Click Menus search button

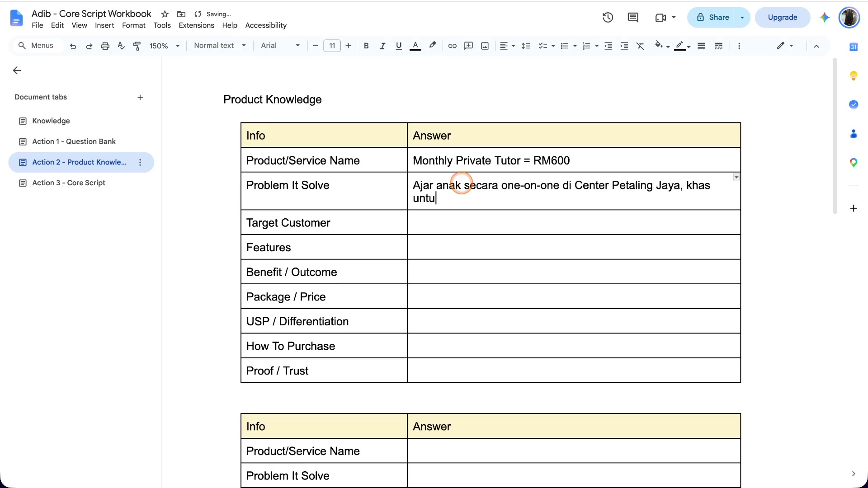[x=36, y=46]
